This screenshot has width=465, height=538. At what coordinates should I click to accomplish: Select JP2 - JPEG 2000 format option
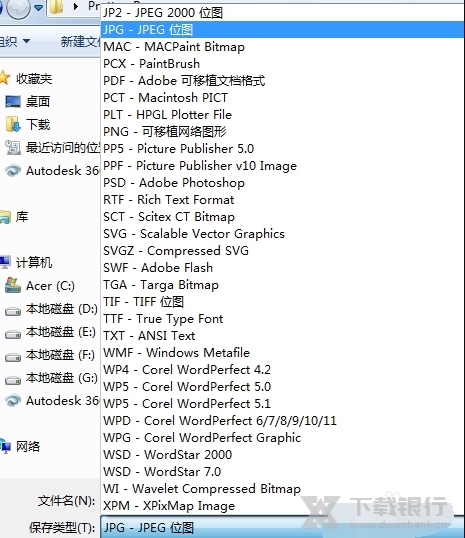click(282, 13)
